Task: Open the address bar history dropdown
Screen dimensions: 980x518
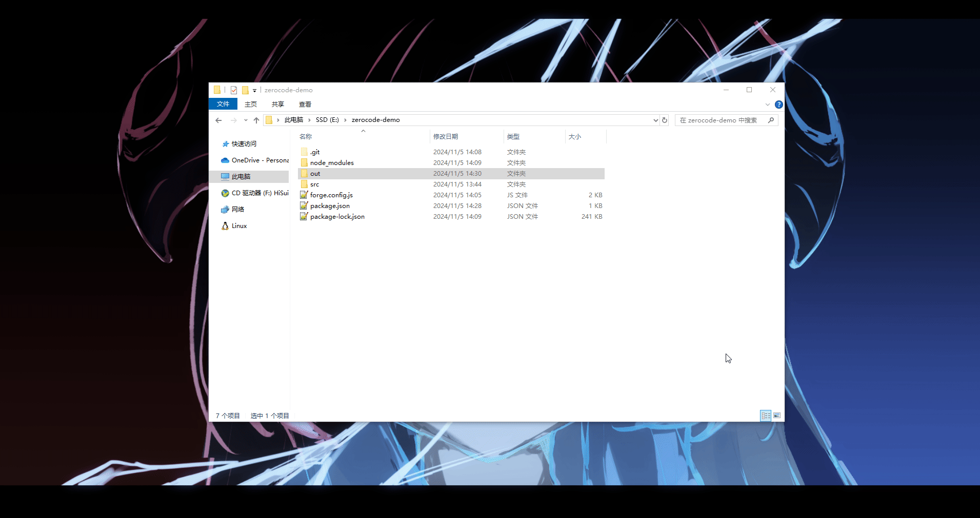Action: [x=655, y=120]
